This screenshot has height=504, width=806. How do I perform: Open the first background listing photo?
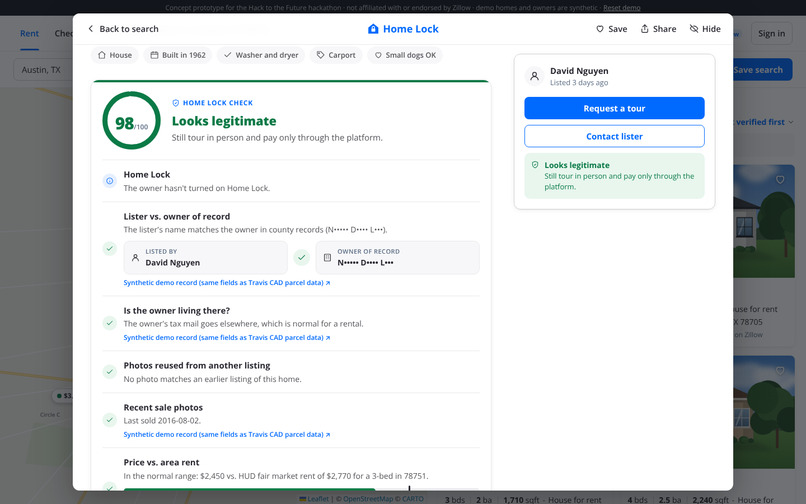click(764, 221)
